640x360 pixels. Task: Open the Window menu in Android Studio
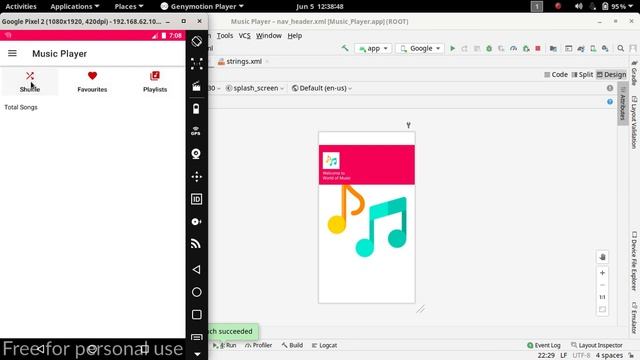click(x=269, y=36)
